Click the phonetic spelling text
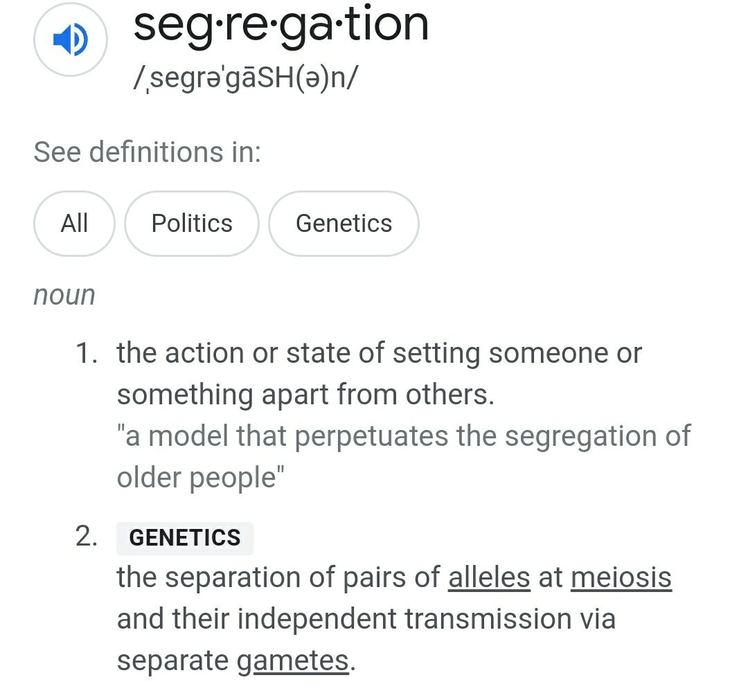This screenshot has height=700, width=748. pyautogui.click(x=245, y=78)
